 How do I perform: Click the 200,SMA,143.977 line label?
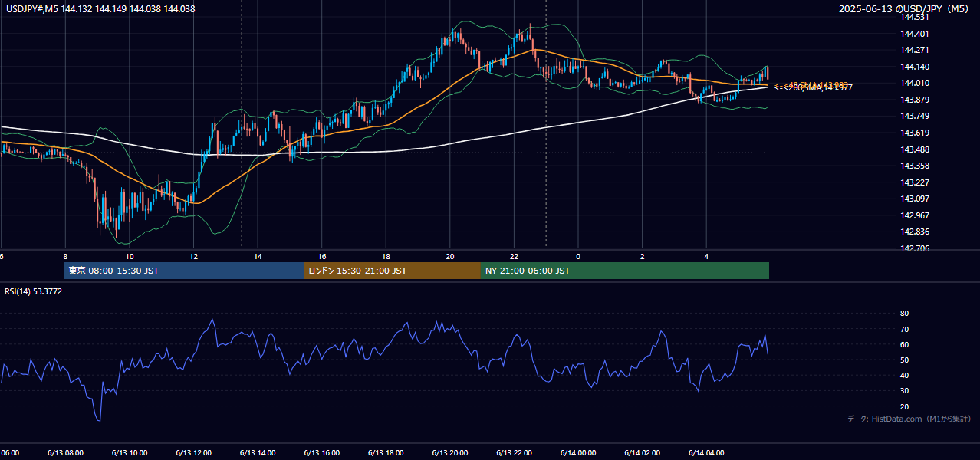coord(819,88)
